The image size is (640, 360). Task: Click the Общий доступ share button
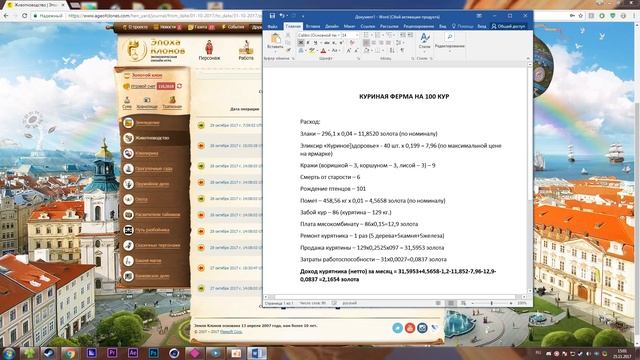pos(508,26)
